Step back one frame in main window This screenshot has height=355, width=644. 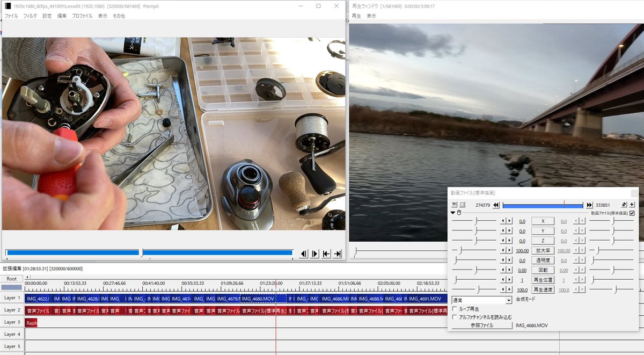[x=304, y=253]
